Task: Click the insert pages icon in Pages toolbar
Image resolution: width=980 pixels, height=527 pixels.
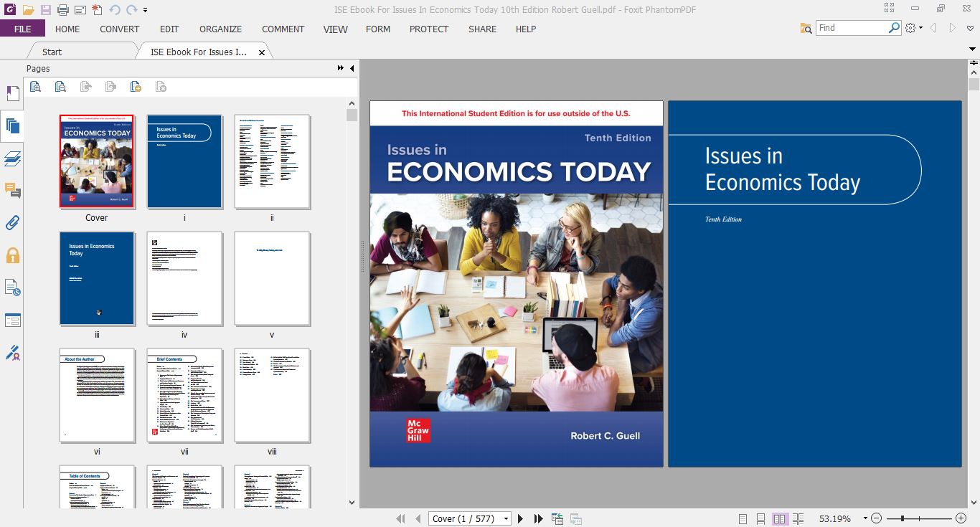Action: click(136, 87)
